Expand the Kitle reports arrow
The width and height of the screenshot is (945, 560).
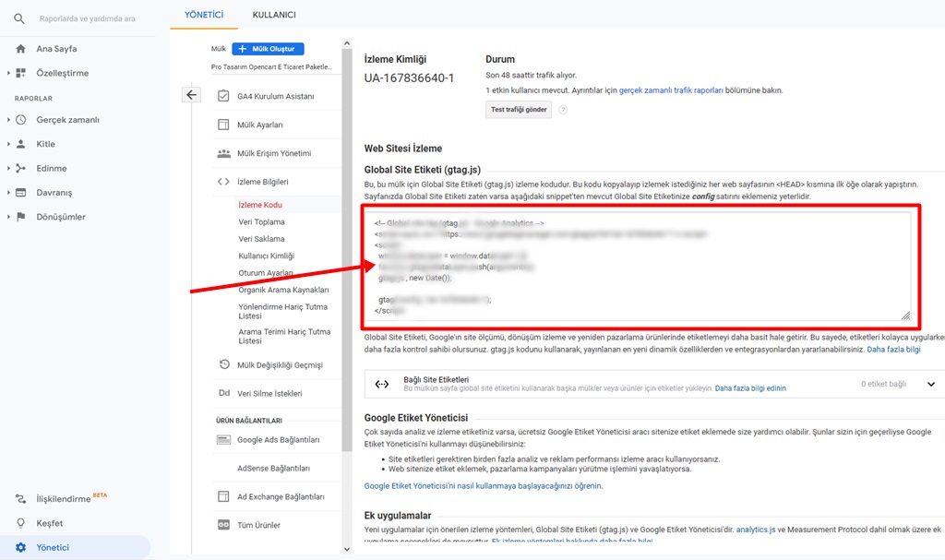coord(8,144)
